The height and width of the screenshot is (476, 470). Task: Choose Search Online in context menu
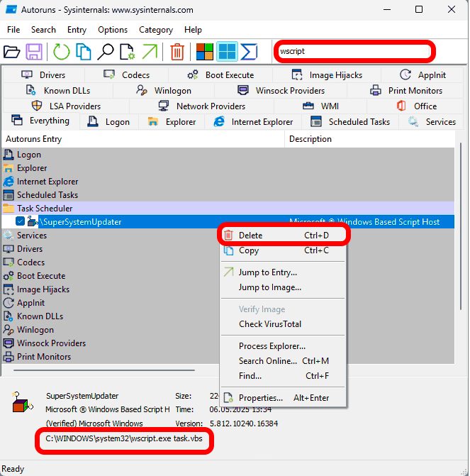(284, 361)
